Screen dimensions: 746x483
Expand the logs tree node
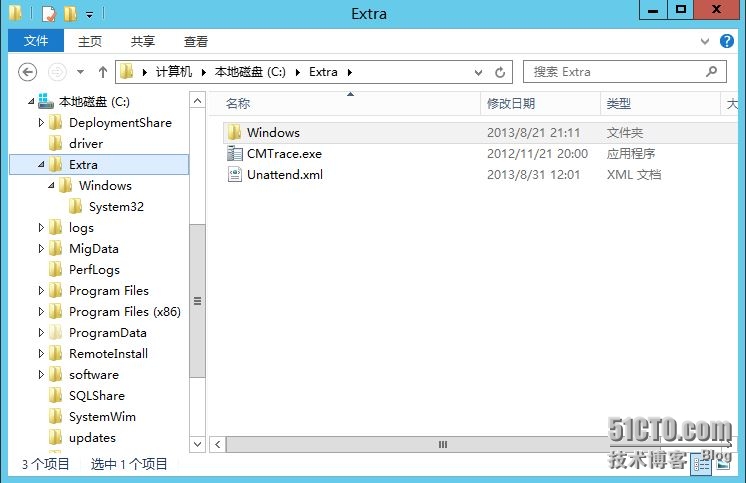click(41, 227)
